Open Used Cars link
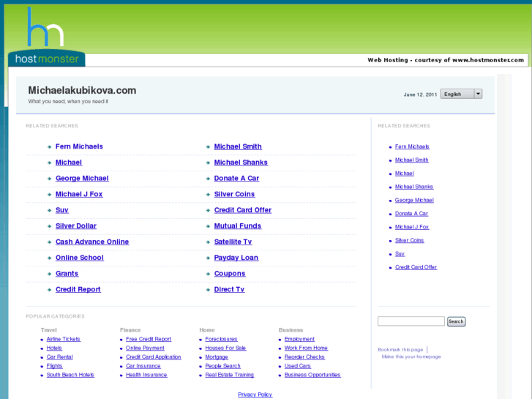The height and width of the screenshot is (399, 532). click(x=298, y=366)
